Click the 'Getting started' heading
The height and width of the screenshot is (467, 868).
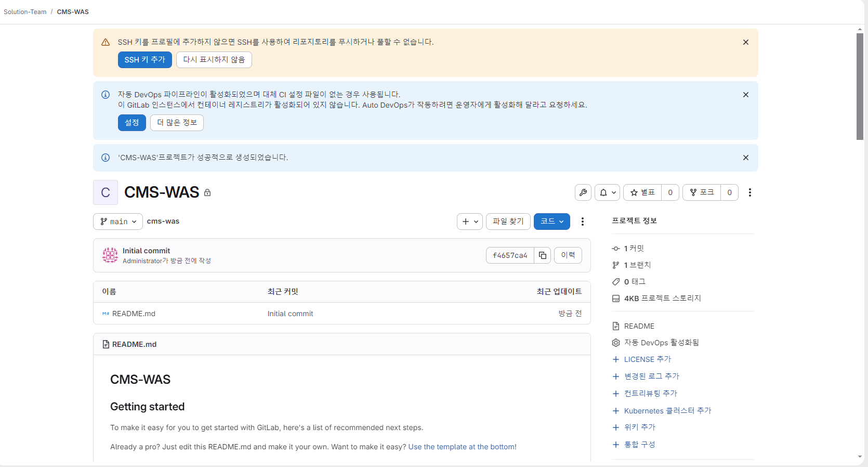148,407
